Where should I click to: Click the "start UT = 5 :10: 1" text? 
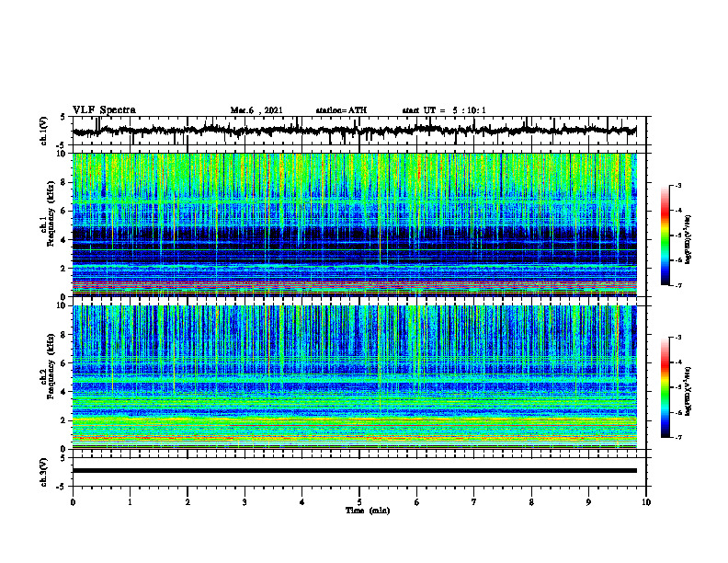pos(444,110)
